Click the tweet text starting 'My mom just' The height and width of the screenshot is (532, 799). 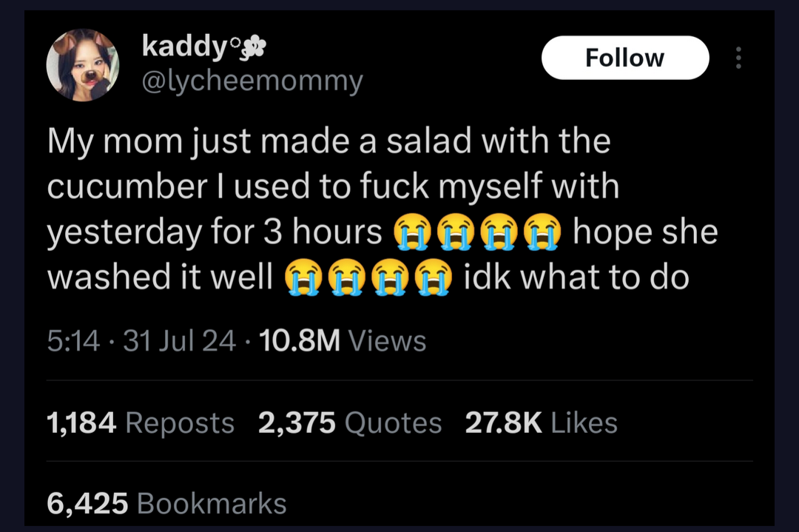click(x=329, y=141)
